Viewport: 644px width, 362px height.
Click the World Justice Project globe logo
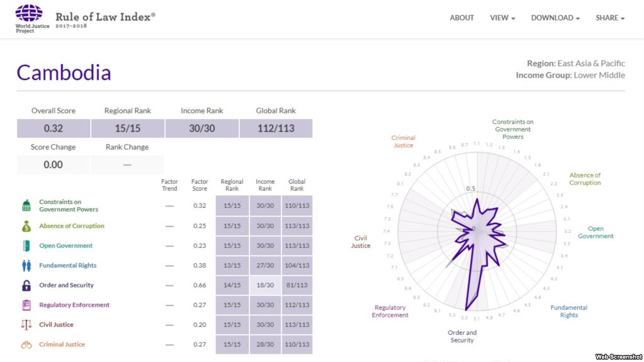click(29, 13)
